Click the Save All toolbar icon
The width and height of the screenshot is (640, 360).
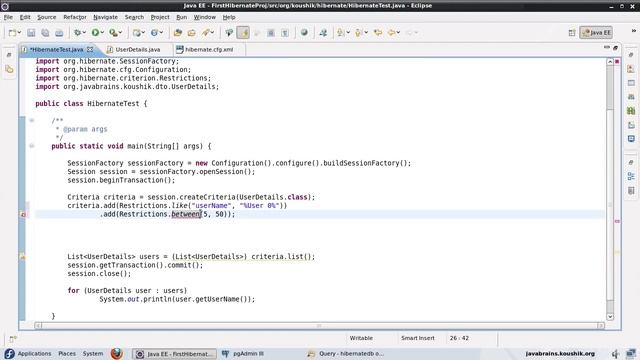[45, 33]
